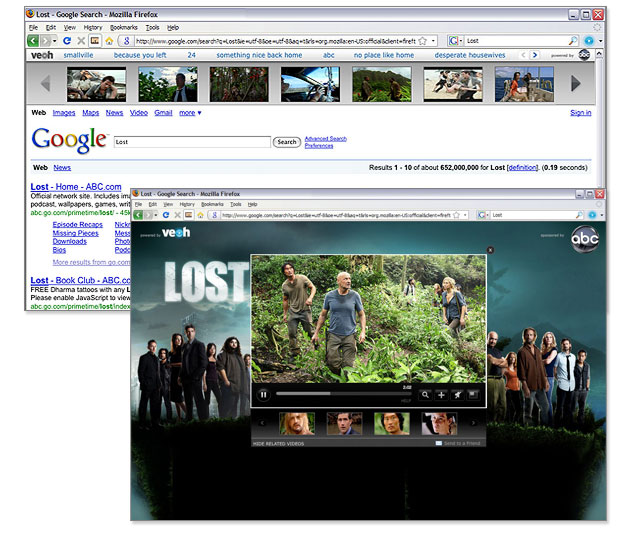Viewport: 623px width, 558px height.
Task: Reload the page in rear Firefox window
Action: [x=67, y=41]
